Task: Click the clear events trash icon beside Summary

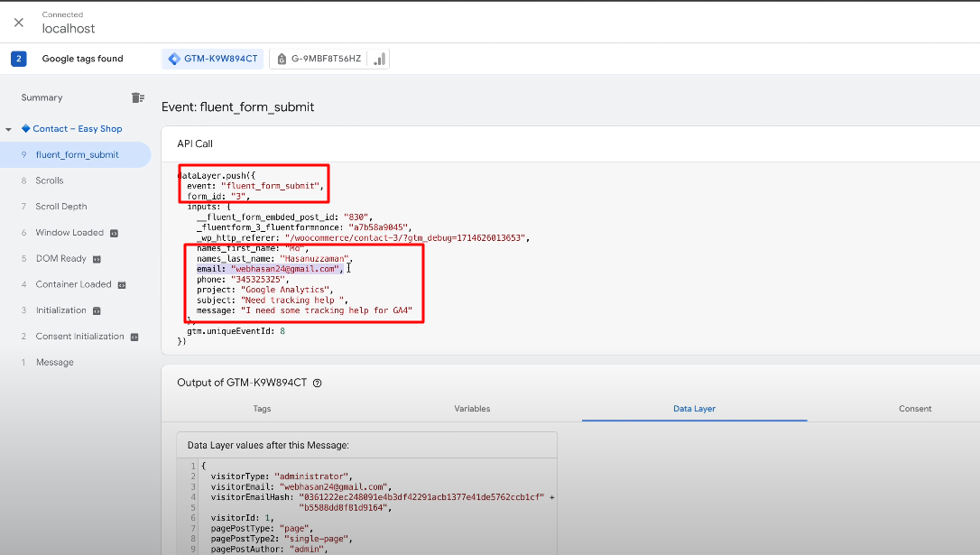Action: tap(137, 97)
